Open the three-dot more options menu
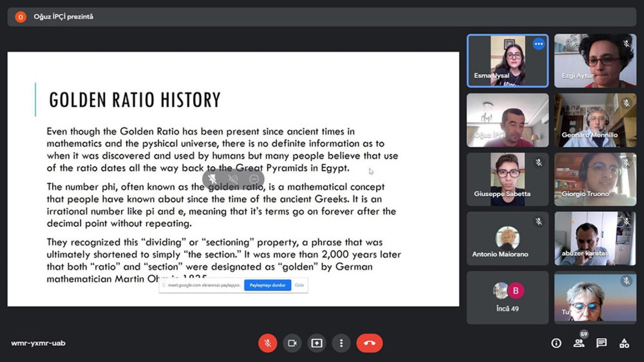 tap(341, 343)
